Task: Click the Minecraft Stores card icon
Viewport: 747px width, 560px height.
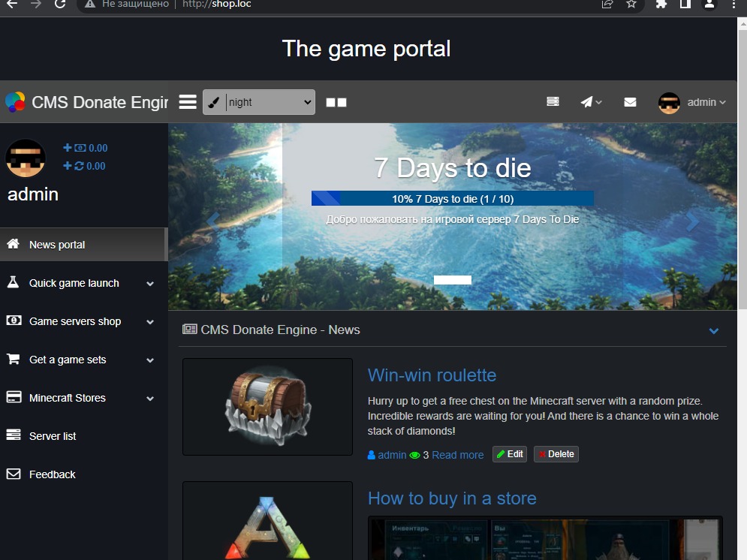Action: click(14, 398)
